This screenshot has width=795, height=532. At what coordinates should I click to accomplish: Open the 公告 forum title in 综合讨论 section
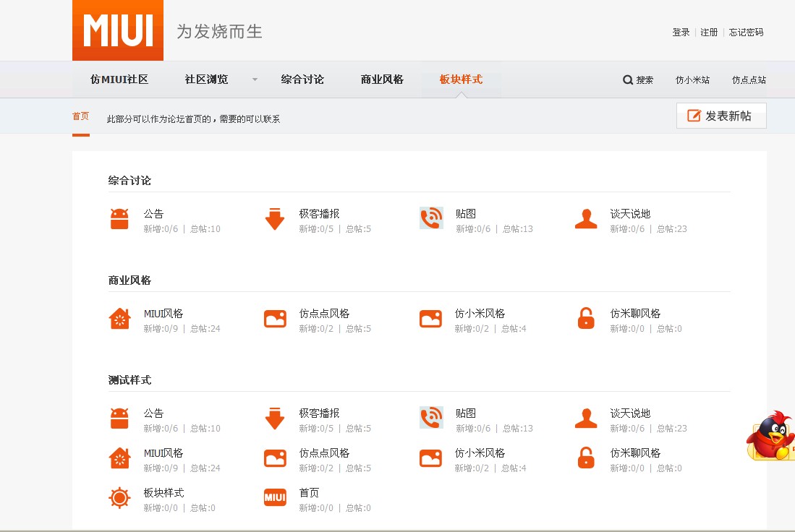point(153,214)
